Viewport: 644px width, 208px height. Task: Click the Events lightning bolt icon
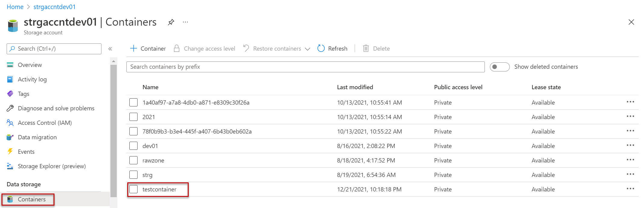click(x=10, y=152)
